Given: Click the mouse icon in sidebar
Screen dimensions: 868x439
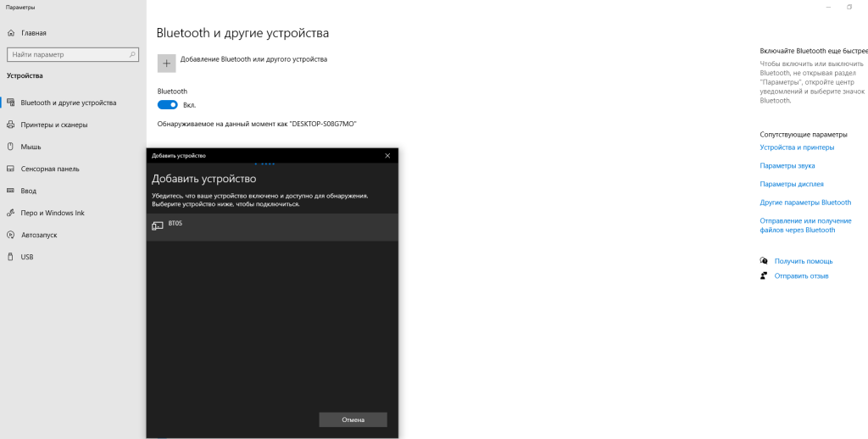Looking at the screenshot, I should (11, 147).
